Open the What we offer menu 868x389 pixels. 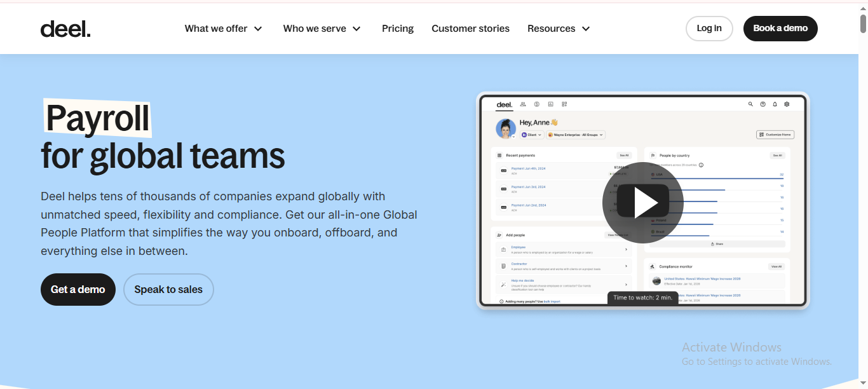tap(224, 29)
